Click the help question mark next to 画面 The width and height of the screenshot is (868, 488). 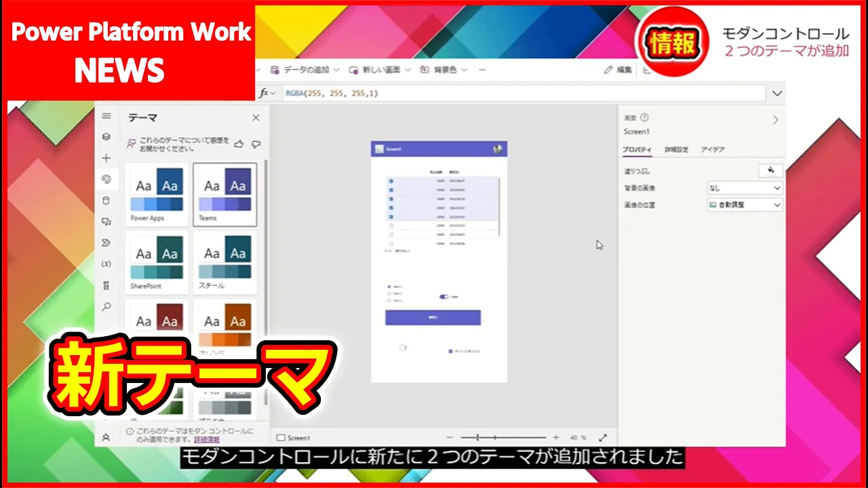644,117
